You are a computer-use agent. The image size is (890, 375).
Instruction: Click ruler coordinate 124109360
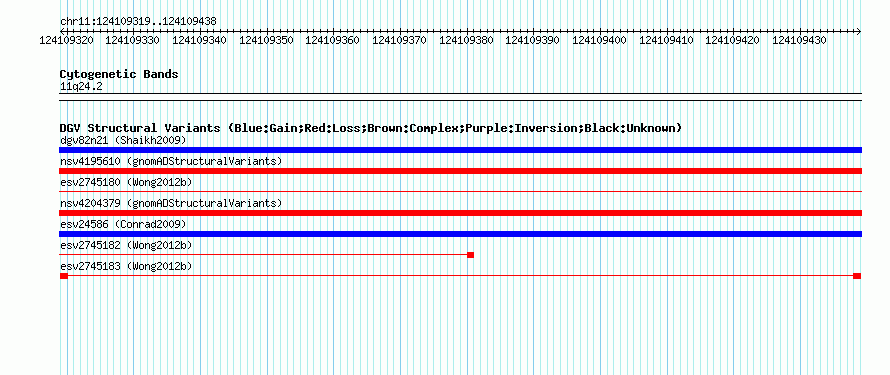tap(332, 40)
